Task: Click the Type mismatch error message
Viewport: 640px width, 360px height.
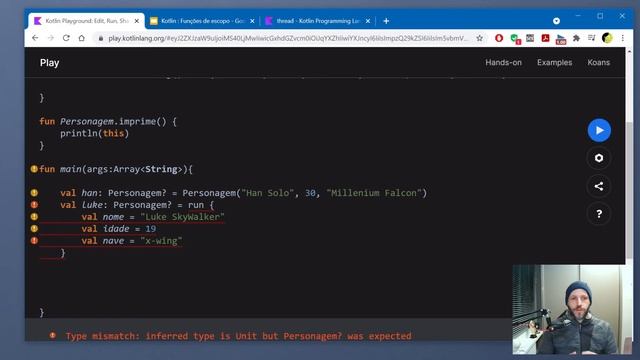Action: pos(238,336)
